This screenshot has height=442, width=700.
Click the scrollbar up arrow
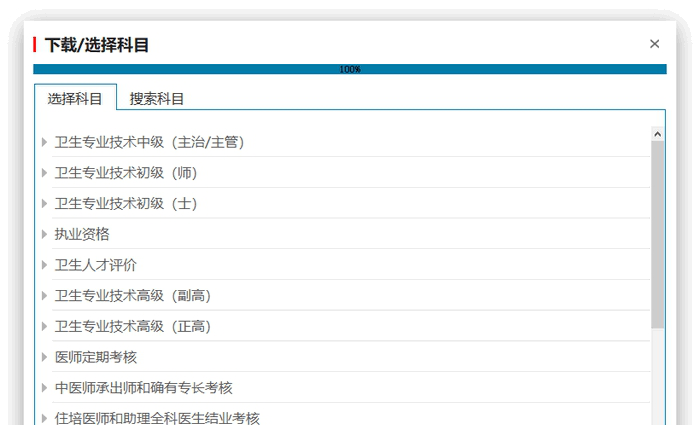(x=657, y=134)
